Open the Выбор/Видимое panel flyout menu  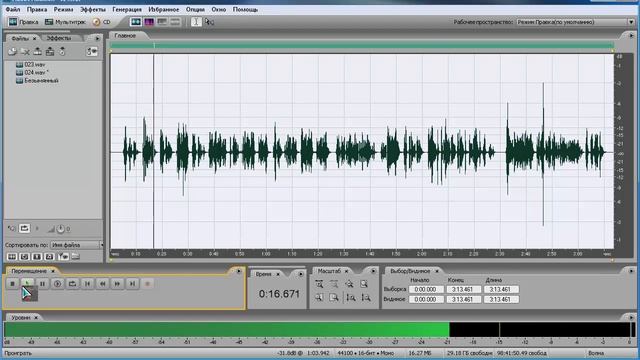click(x=631, y=271)
